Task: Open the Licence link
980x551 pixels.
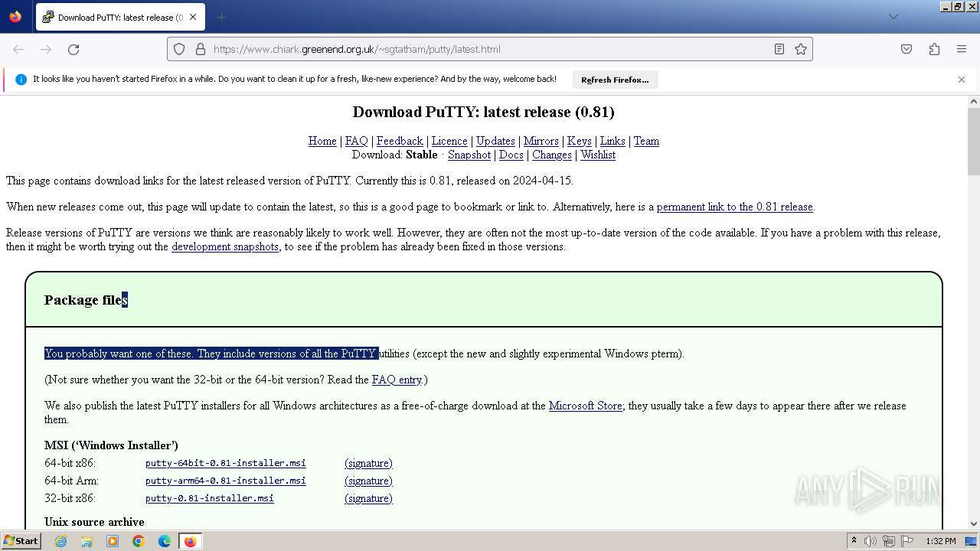Action: click(x=449, y=141)
